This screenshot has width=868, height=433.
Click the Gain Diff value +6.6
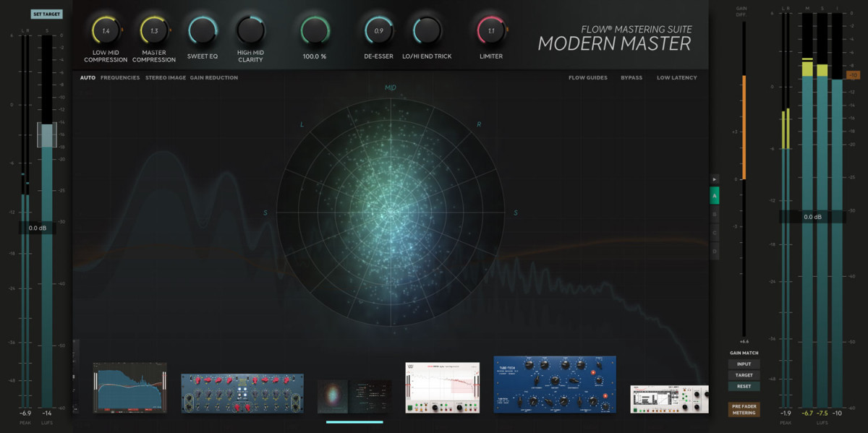(744, 340)
